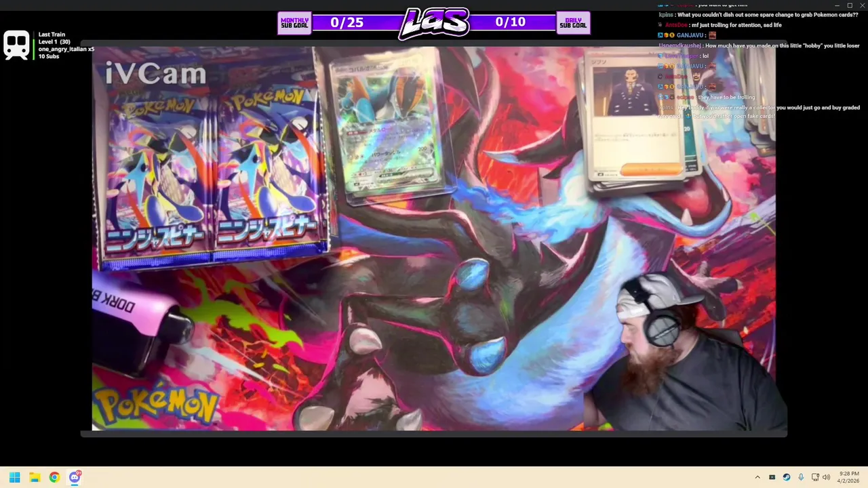Click the LAS stream logo
868x488 pixels.
point(434,24)
